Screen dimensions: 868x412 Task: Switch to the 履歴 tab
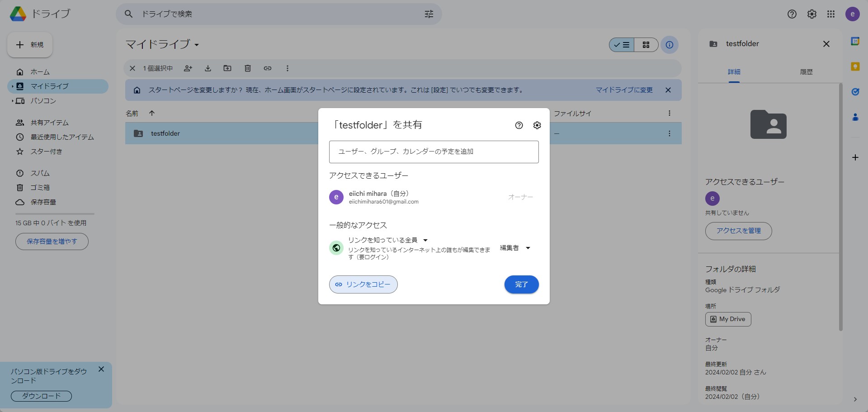point(806,72)
